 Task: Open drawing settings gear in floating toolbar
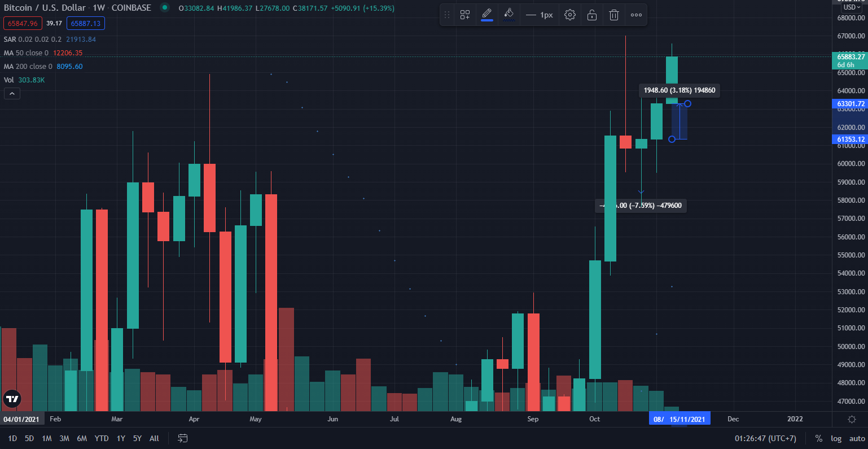(570, 15)
